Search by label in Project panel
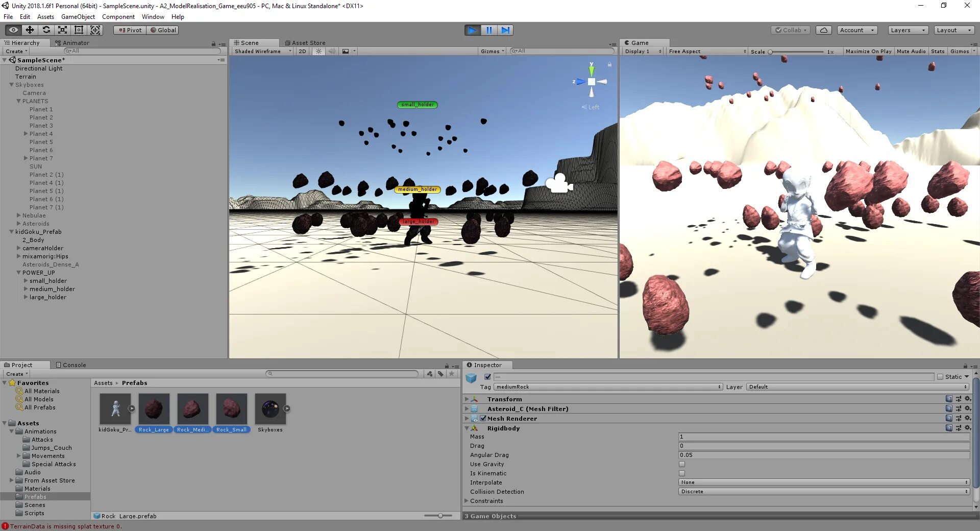 440,374
